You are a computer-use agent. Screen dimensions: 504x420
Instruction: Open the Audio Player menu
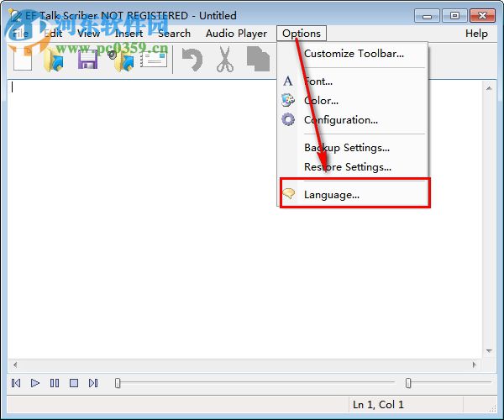tap(237, 34)
